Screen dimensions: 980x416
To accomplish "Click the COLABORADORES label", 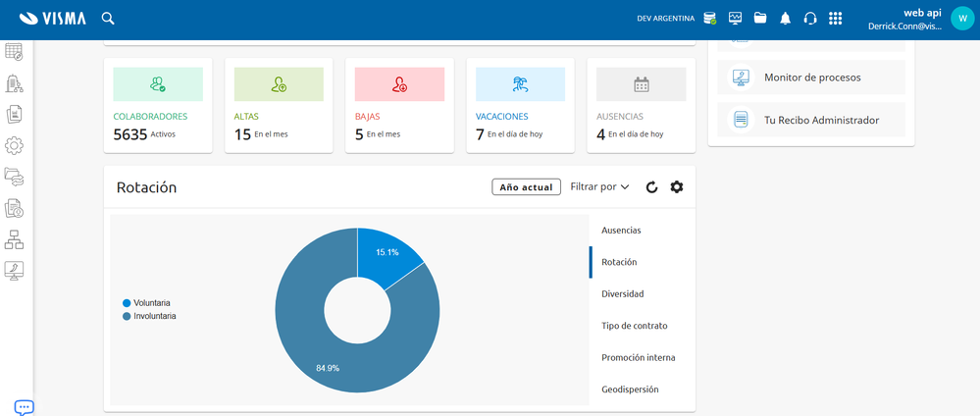I will point(150,117).
